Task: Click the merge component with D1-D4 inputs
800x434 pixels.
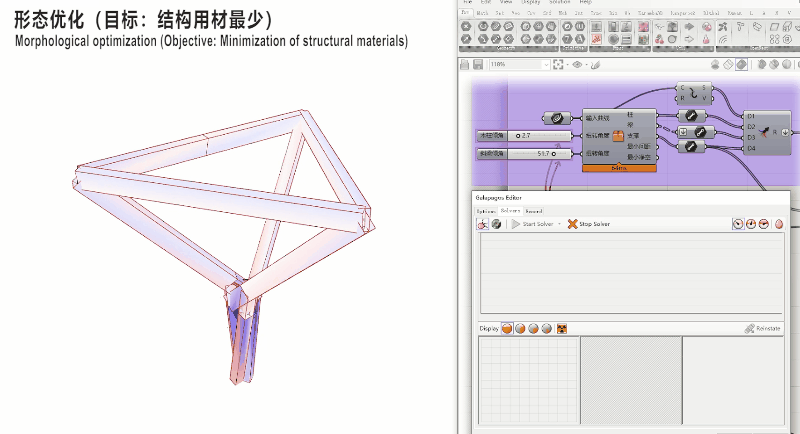Action: click(x=767, y=133)
